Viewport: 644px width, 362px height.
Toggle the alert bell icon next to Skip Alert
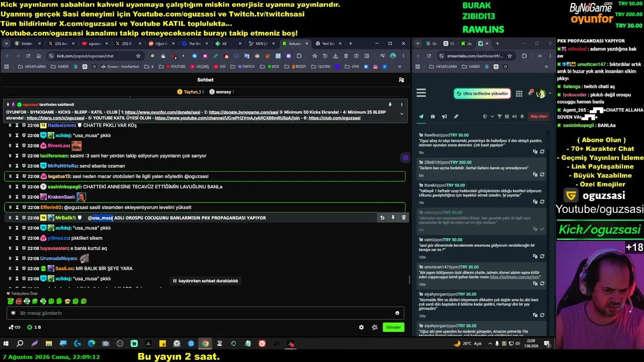click(522, 117)
